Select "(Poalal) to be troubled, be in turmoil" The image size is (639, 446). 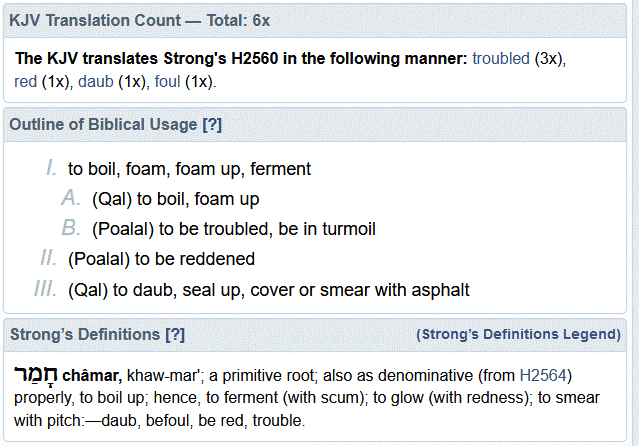[x=233, y=230]
